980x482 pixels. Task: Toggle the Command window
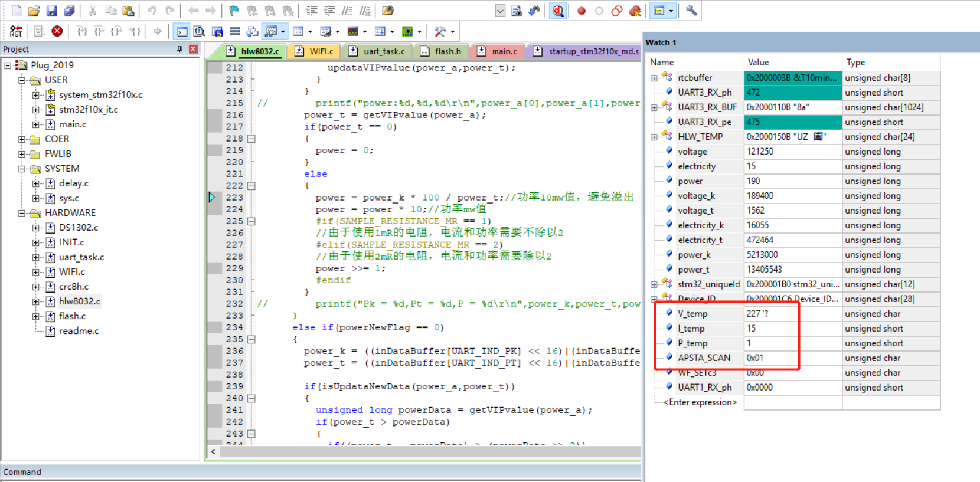click(182, 31)
